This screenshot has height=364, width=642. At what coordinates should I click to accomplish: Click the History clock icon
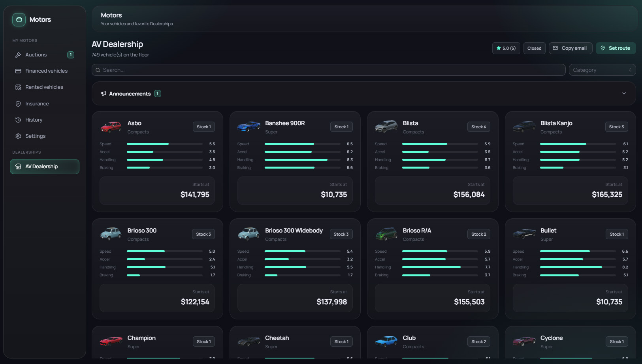coord(18,120)
